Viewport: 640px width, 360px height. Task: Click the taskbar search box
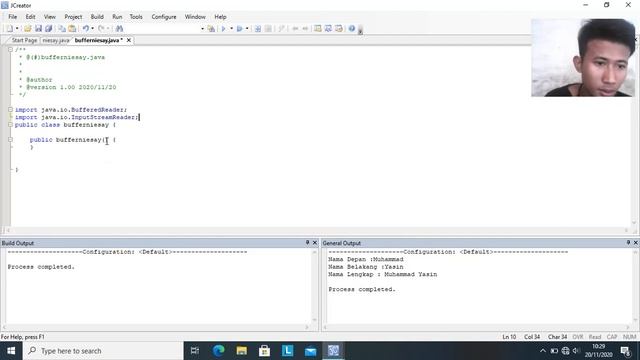point(103,351)
